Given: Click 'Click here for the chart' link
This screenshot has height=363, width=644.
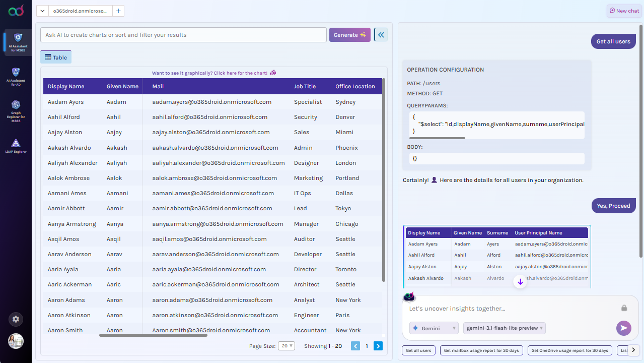Looking at the screenshot, I should (240, 73).
